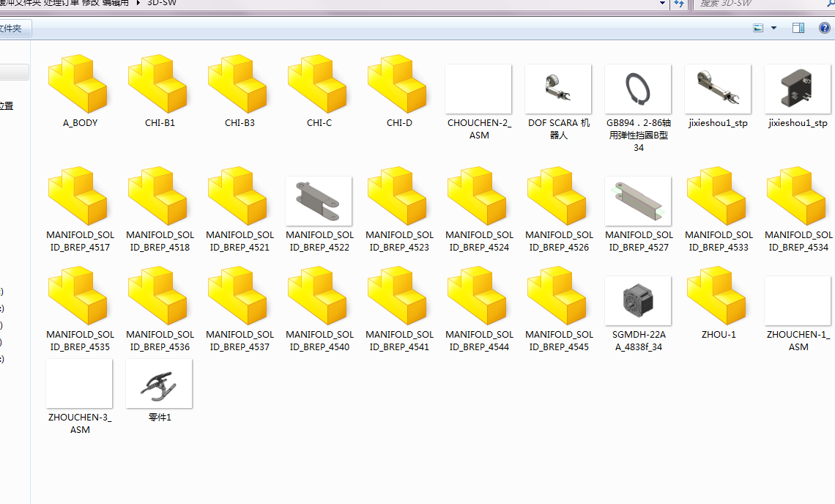
Task: Select the CHI-B3 part icon
Action: click(x=237, y=84)
